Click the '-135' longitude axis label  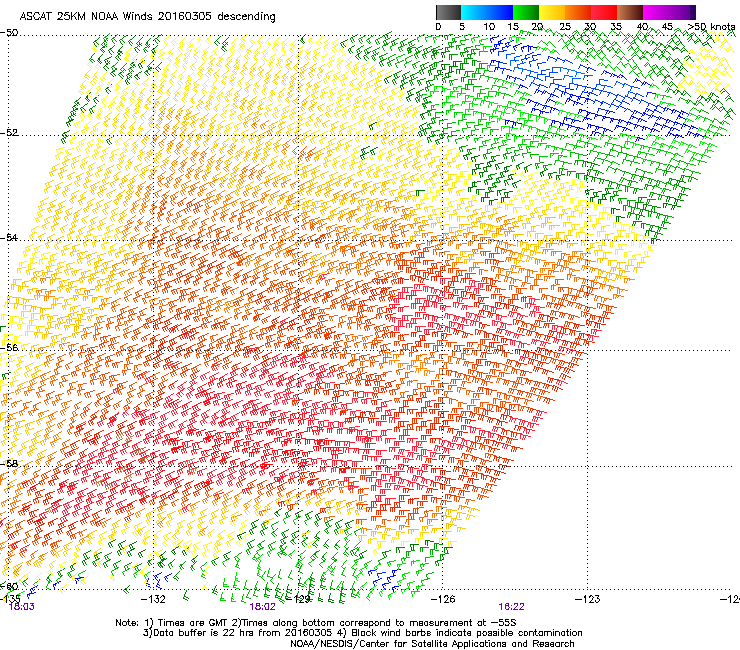(x=10, y=599)
